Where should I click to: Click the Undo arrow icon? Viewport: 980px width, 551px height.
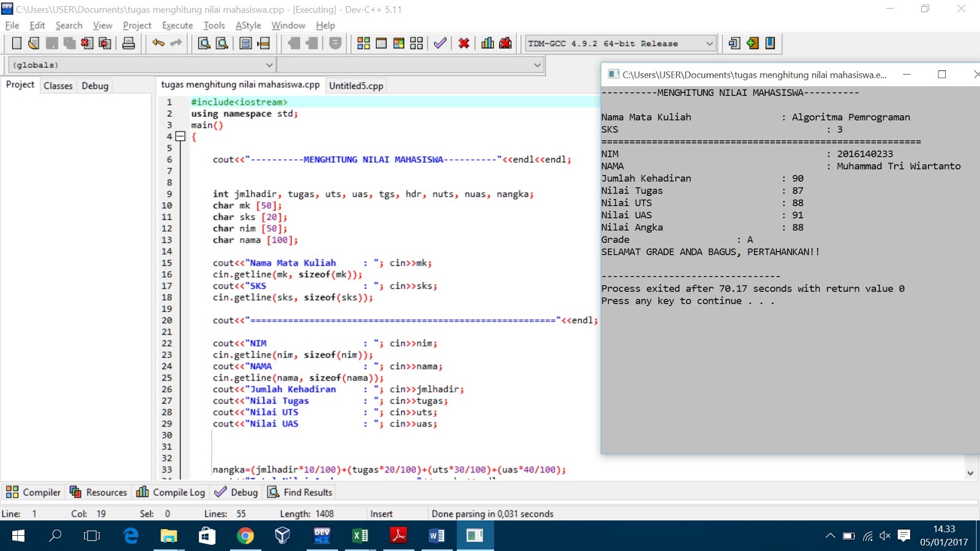coord(159,43)
